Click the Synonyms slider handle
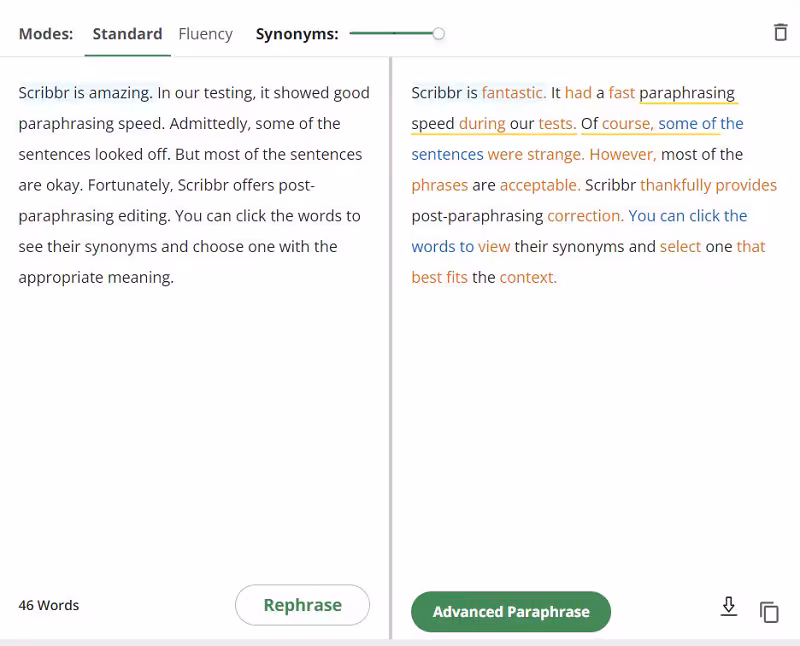Screen dimensions: 800x646 [x=438, y=34]
